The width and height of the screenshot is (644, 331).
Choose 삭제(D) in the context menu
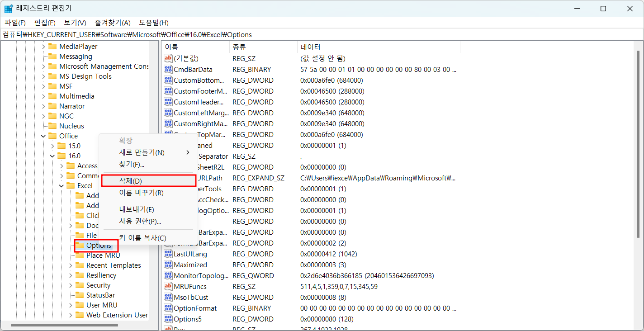[148, 181]
